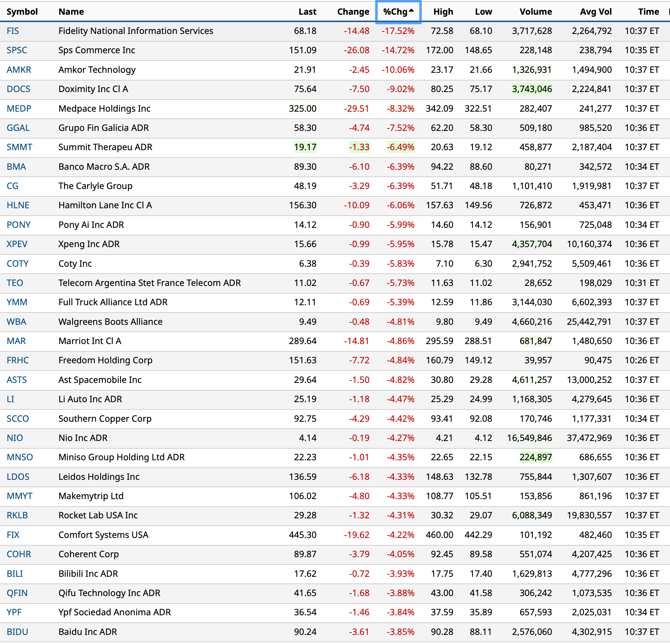The image size is (670, 644).
Task: Open the AMKR quote link
Action: point(19,70)
